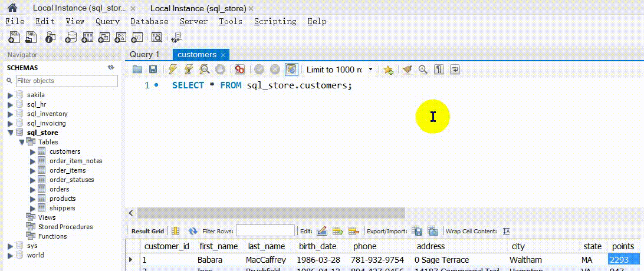This screenshot has height=271, width=644.
Task: Toggle word wrap icon in editor
Action: 455,70
